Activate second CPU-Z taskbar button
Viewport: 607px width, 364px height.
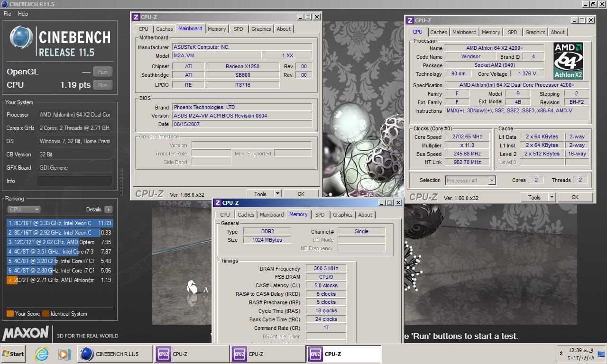pos(267,354)
